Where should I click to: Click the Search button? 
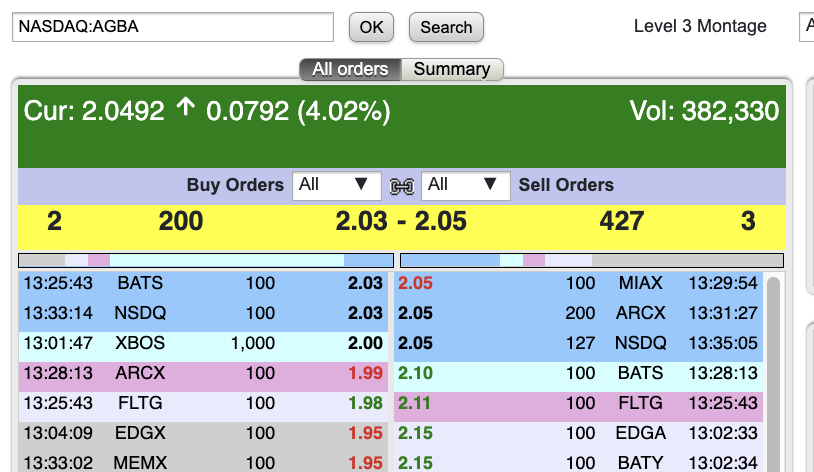click(446, 27)
